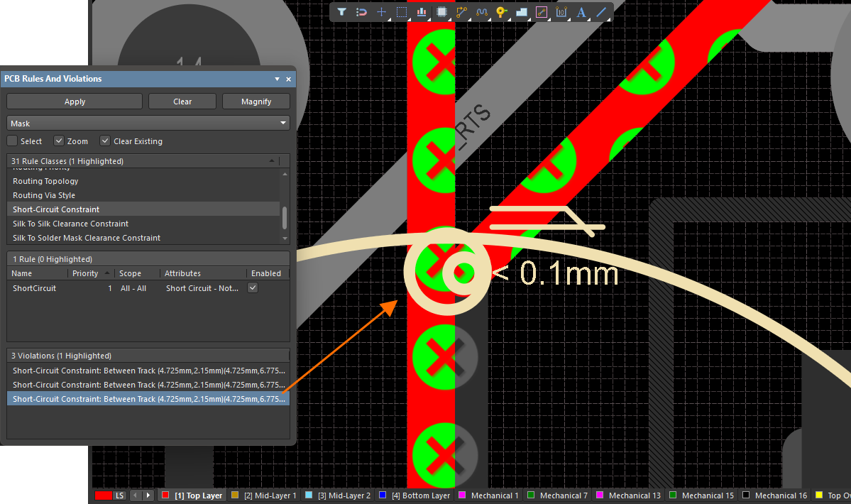The image size is (851, 504).
Task: Toggle the Zoom checkbox
Action: coord(59,141)
